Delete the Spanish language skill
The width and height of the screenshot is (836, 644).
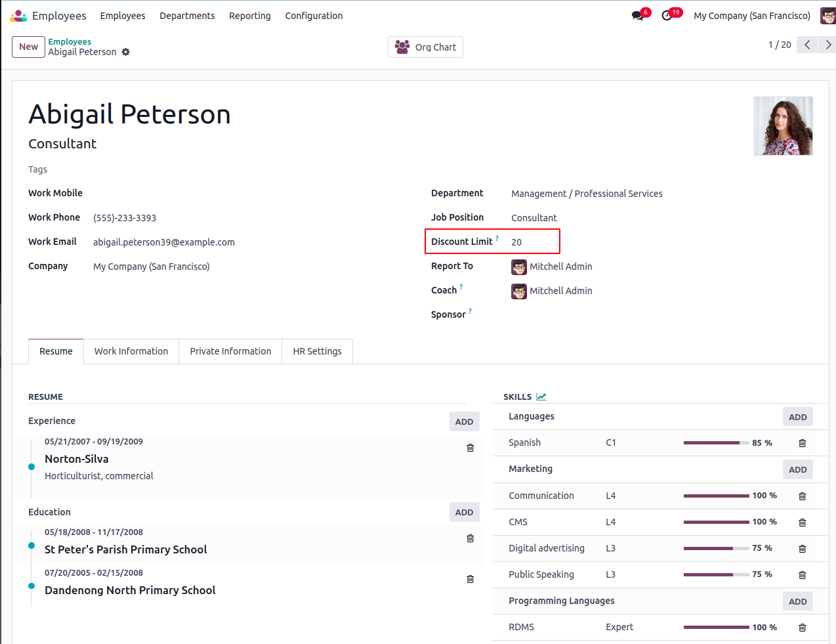pos(802,443)
